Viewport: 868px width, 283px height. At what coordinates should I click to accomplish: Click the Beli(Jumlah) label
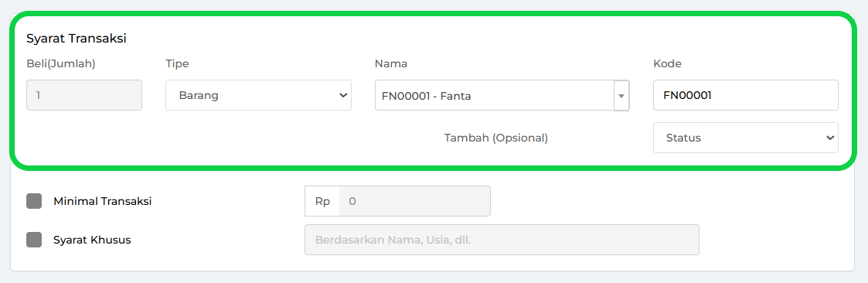pyautogui.click(x=61, y=63)
